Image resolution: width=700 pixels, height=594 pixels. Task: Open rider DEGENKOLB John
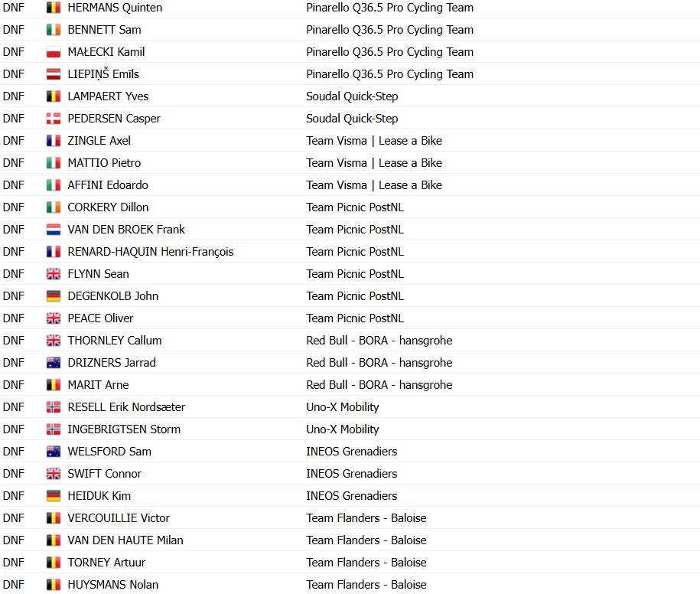(113, 296)
